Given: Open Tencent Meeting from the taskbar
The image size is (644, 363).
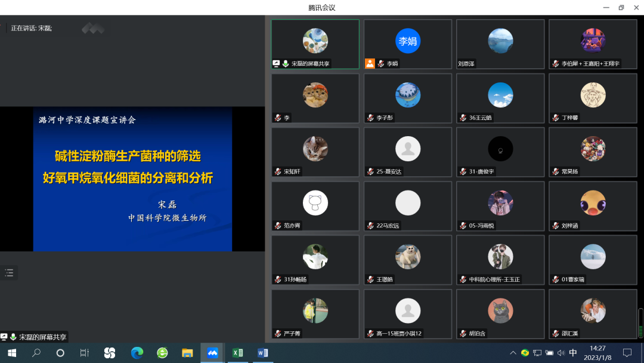Looking at the screenshot, I should pos(212,353).
